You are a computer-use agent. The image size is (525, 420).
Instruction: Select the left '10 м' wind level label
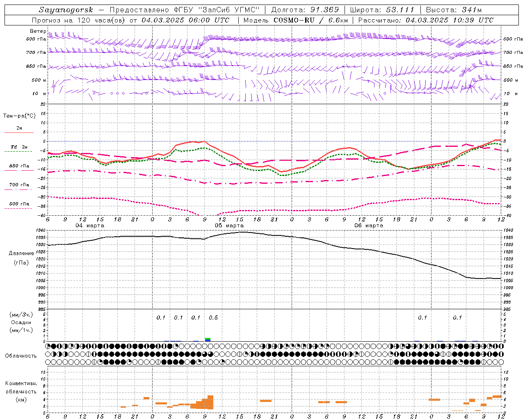pyautogui.click(x=39, y=94)
